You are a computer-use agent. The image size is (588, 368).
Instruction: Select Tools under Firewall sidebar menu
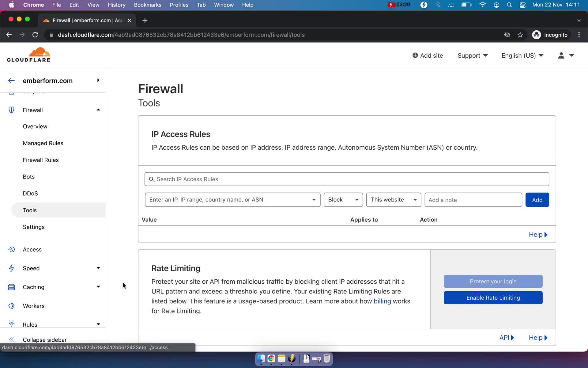click(x=30, y=210)
